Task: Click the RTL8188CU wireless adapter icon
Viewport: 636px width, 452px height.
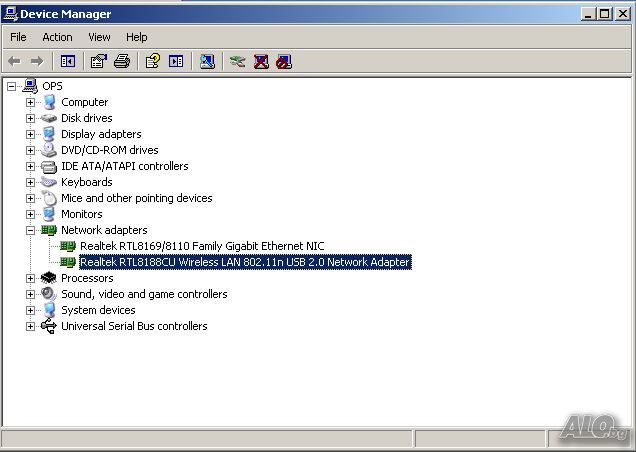Action: 68,262
